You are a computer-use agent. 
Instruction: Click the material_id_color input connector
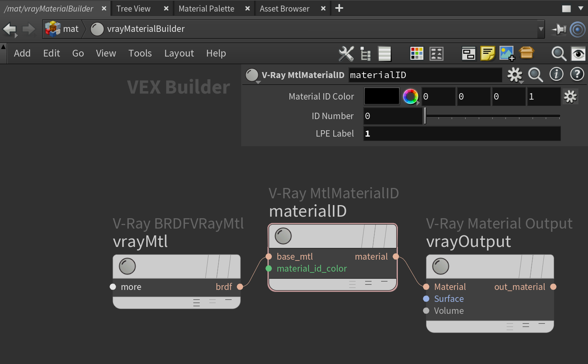269,268
